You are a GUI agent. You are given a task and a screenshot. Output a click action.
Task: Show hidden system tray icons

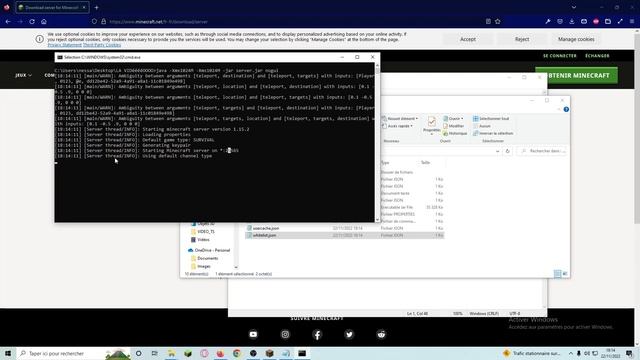pyautogui.click(x=571, y=353)
